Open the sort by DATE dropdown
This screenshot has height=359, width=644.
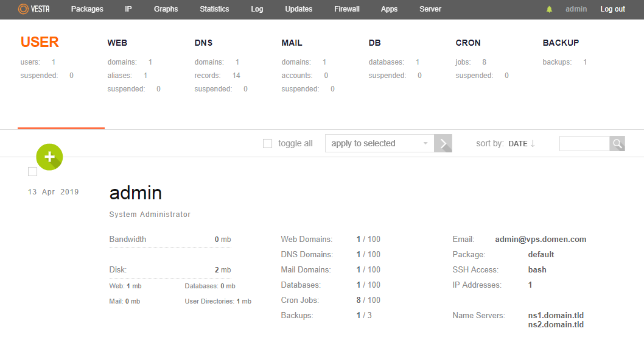pyautogui.click(x=517, y=144)
